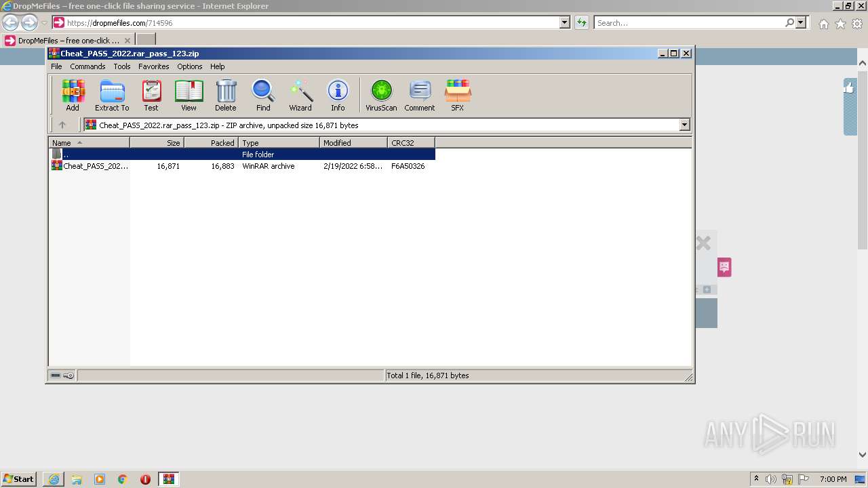Click the drive icon in WinRAR status bar

point(56,375)
